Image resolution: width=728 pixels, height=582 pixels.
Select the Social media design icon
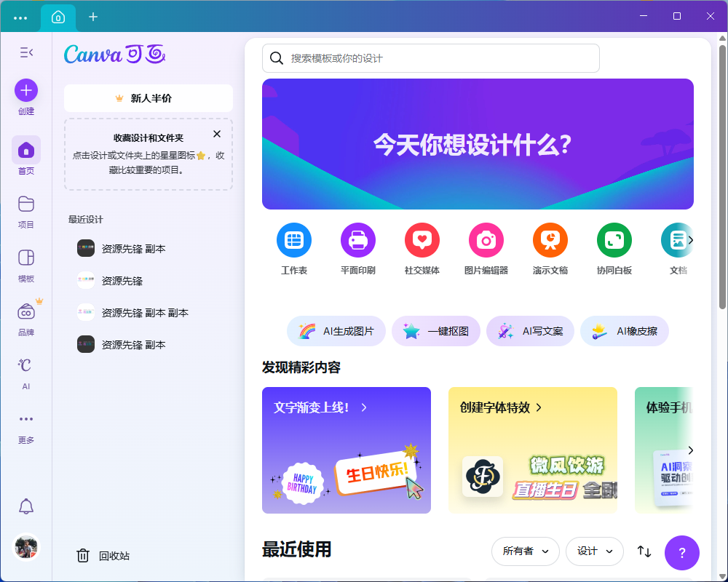[x=422, y=240]
